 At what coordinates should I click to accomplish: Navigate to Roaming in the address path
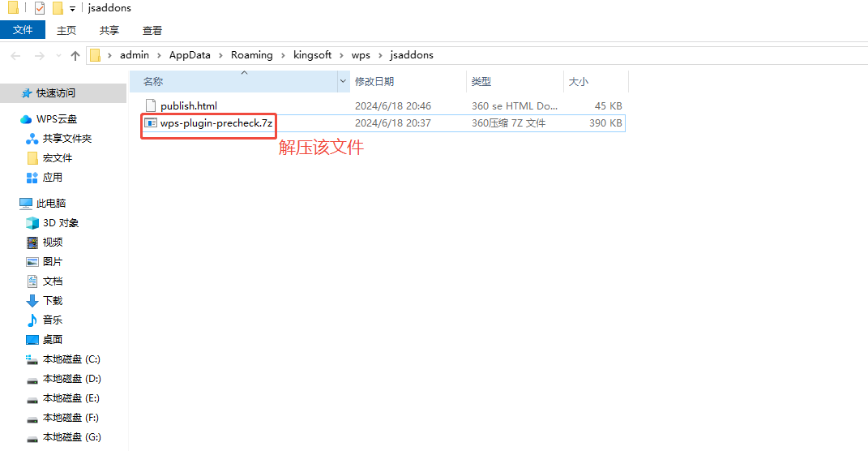(x=252, y=55)
